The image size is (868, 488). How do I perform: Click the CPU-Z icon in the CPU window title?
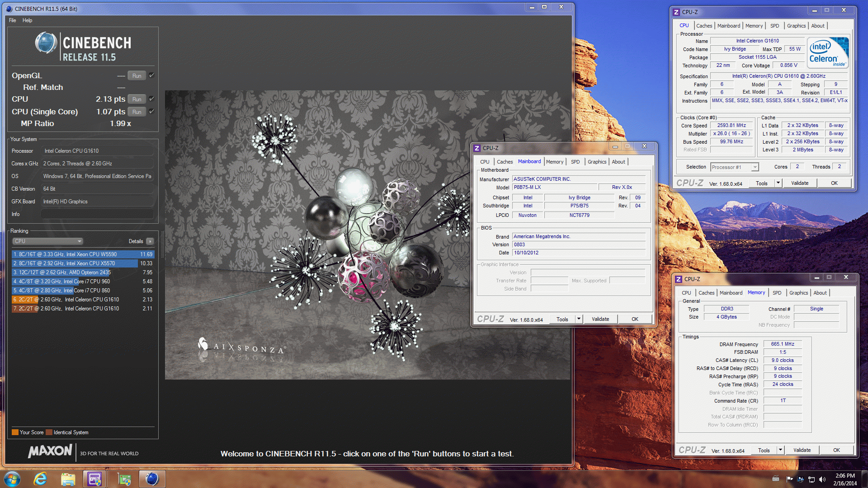click(676, 12)
